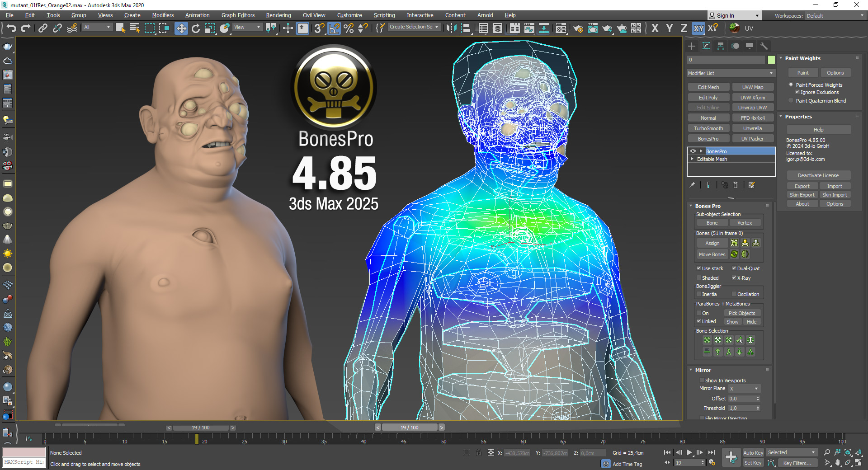Enable the Inertia checkbox

[x=699, y=294]
